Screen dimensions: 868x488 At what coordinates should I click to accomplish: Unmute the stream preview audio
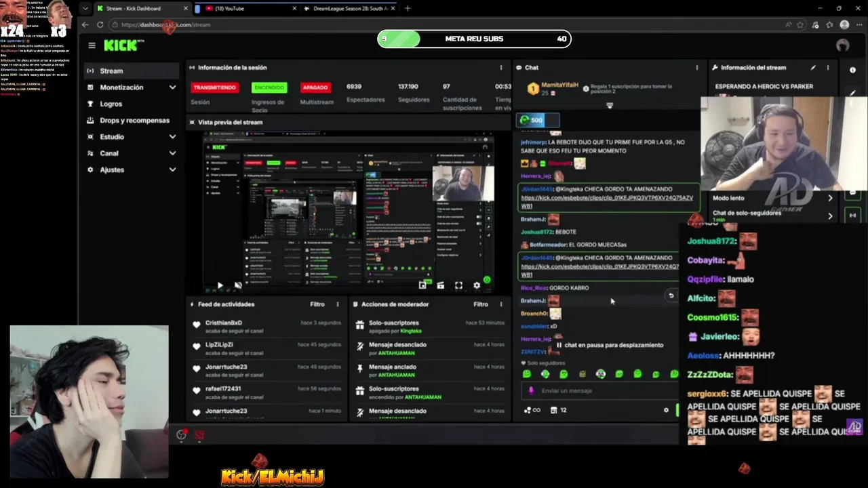click(237, 285)
